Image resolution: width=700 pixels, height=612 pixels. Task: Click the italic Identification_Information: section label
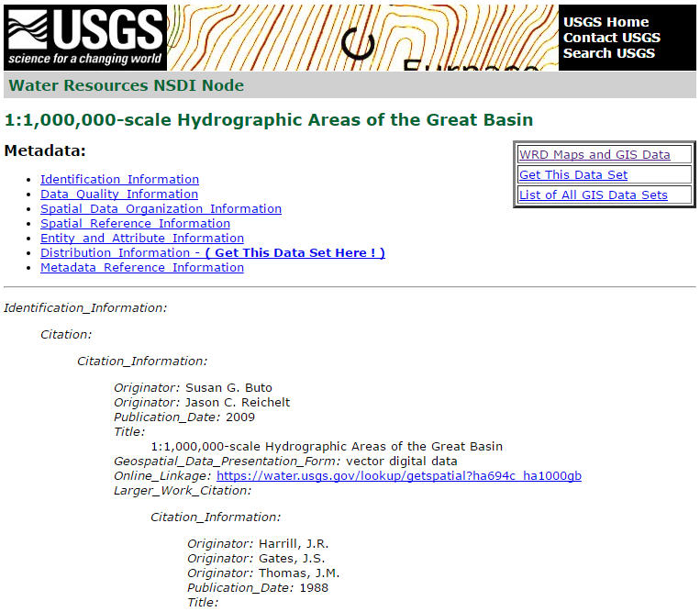(x=85, y=308)
